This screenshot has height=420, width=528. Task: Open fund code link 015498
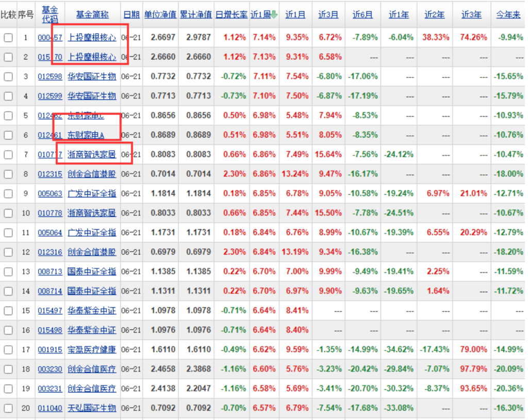click(x=50, y=330)
